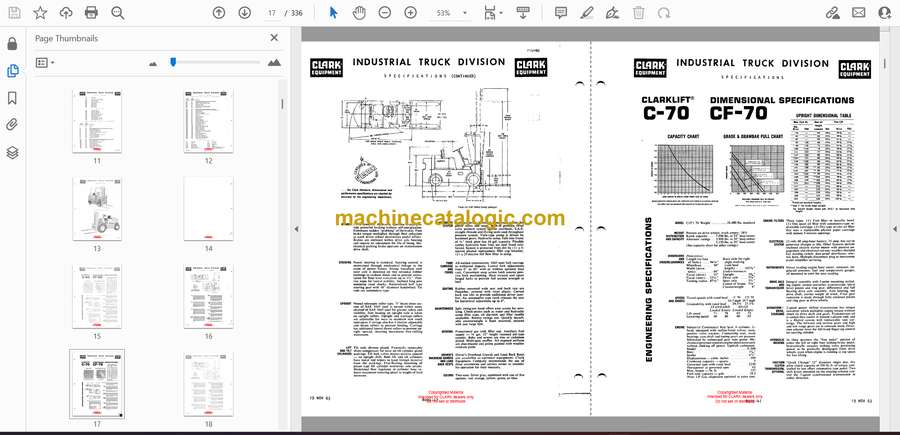Viewport: 900px width, 435px height.
Task: Select page 11 thumbnail
Action: click(97, 121)
